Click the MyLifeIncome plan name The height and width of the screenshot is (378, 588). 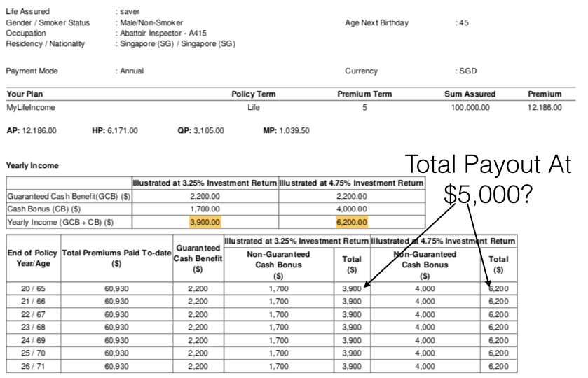30,107
